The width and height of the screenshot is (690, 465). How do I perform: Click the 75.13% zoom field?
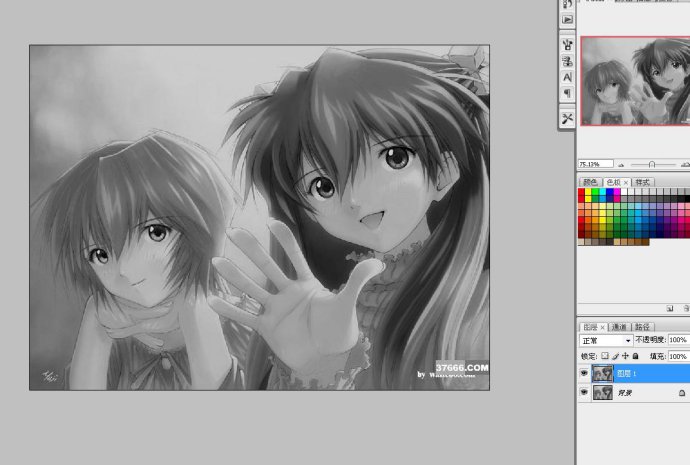(595, 164)
